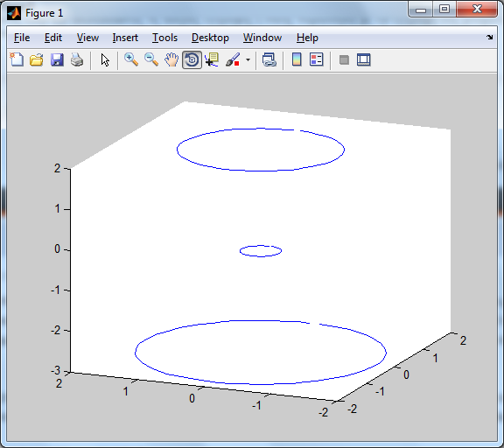The width and height of the screenshot is (504, 448).
Task: Toggle the Data Cursor tool
Action: click(x=212, y=59)
